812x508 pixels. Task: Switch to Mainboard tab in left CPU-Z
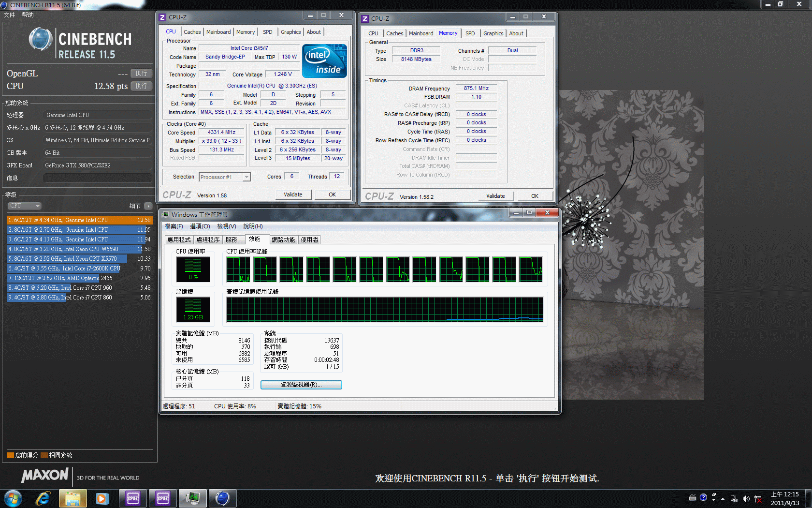218,32
